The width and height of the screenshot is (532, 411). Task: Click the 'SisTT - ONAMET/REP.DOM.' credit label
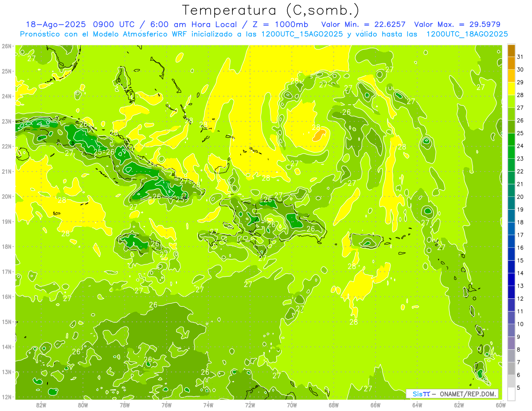pos(452,394)
